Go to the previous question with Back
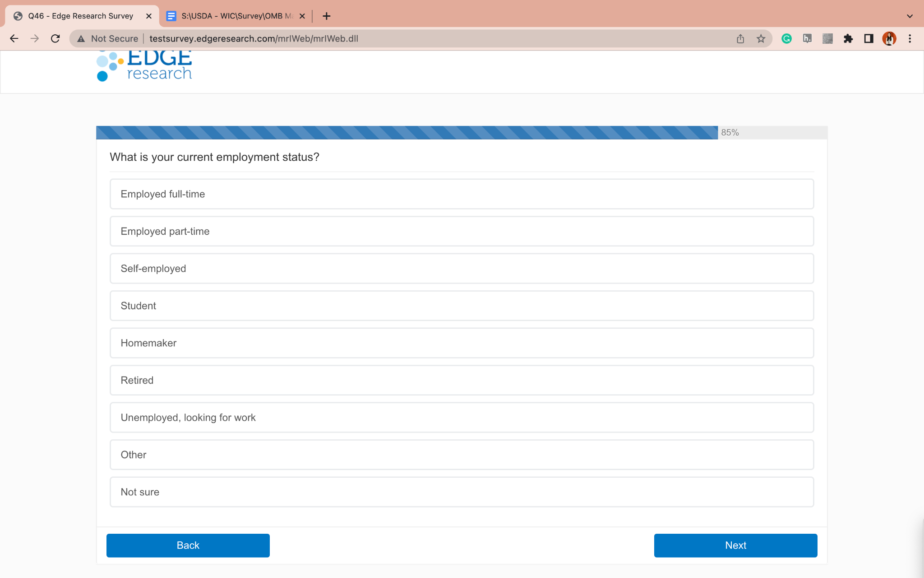 (x=188, y=545)
